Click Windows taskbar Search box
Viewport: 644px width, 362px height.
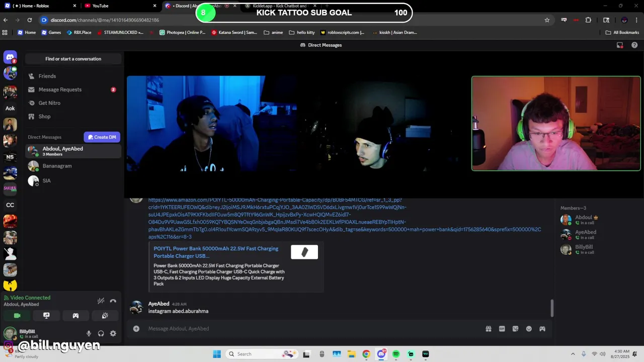tap(262, 354)
